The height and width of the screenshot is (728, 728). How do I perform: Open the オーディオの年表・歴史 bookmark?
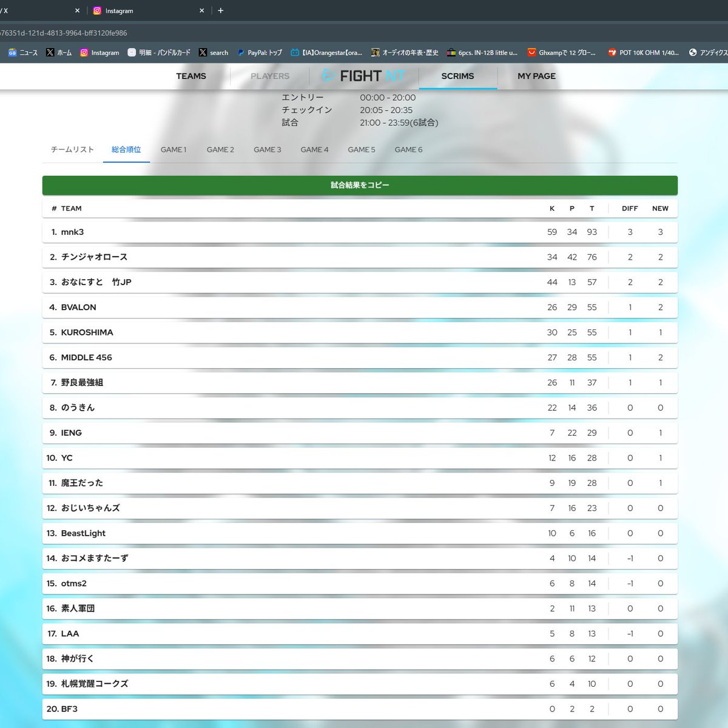click(405, 53)
